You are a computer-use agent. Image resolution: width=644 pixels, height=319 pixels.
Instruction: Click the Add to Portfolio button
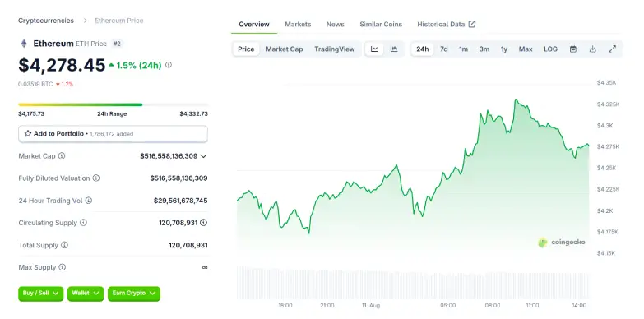tap(113, 134)
